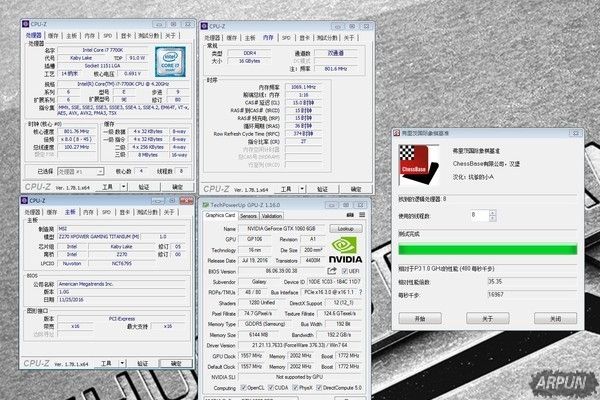Click the GDDR5 (Samsung) memory type field

click(265, 324)
